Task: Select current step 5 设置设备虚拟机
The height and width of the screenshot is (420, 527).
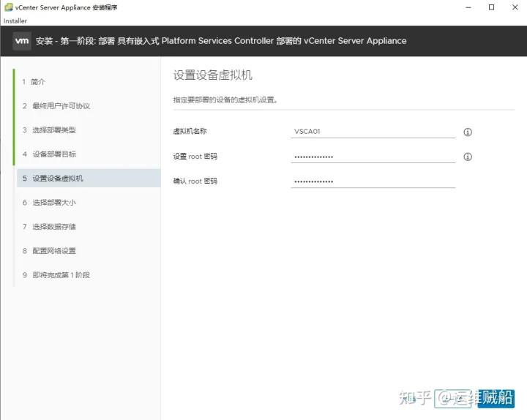Action: 58,179
